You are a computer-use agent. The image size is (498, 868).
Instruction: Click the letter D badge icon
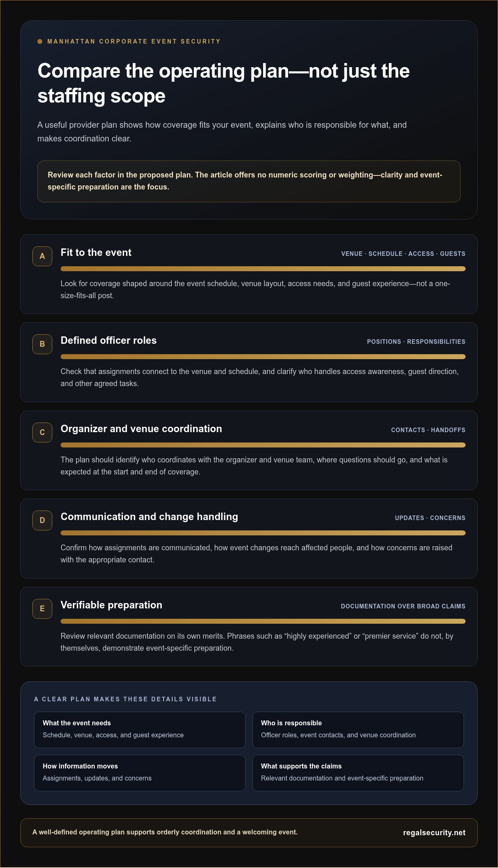coord(42,520)
